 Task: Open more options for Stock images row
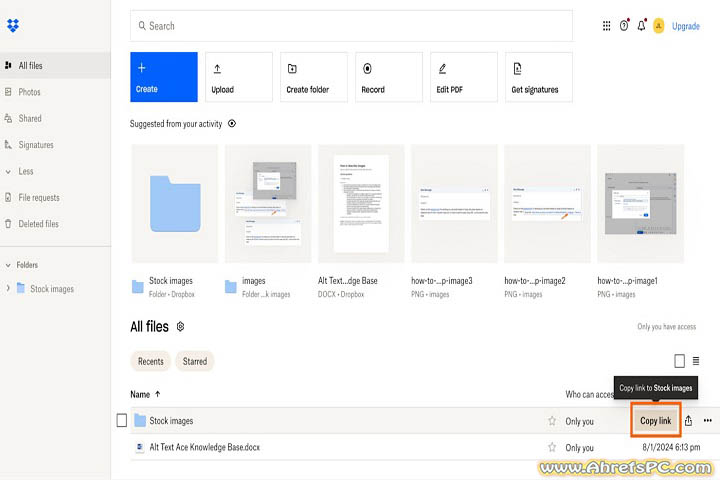708,420
